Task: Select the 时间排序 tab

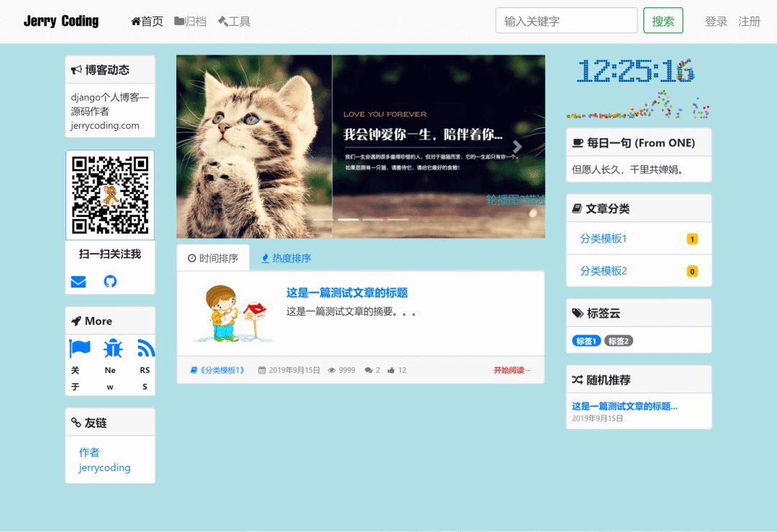Action: click(x=214, y=257)
